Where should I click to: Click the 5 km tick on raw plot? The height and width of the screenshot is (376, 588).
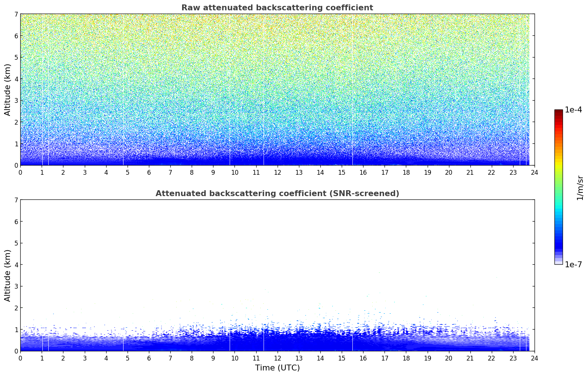click(16, 57)
